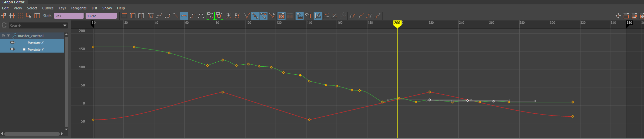The height and width of the screenshot is (139, 644).
Task: Open the Trax Editor icon
Action: (x=634, y=16)
